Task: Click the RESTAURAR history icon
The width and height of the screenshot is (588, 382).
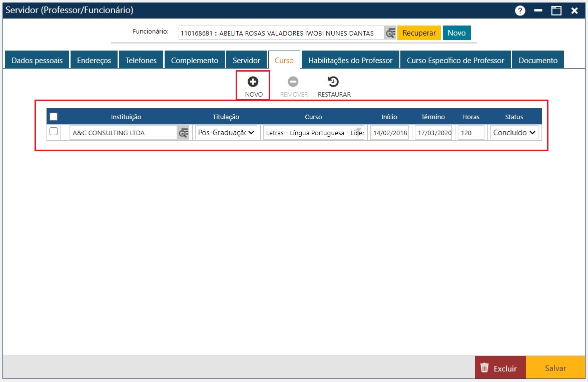Action: click(333, 82)
